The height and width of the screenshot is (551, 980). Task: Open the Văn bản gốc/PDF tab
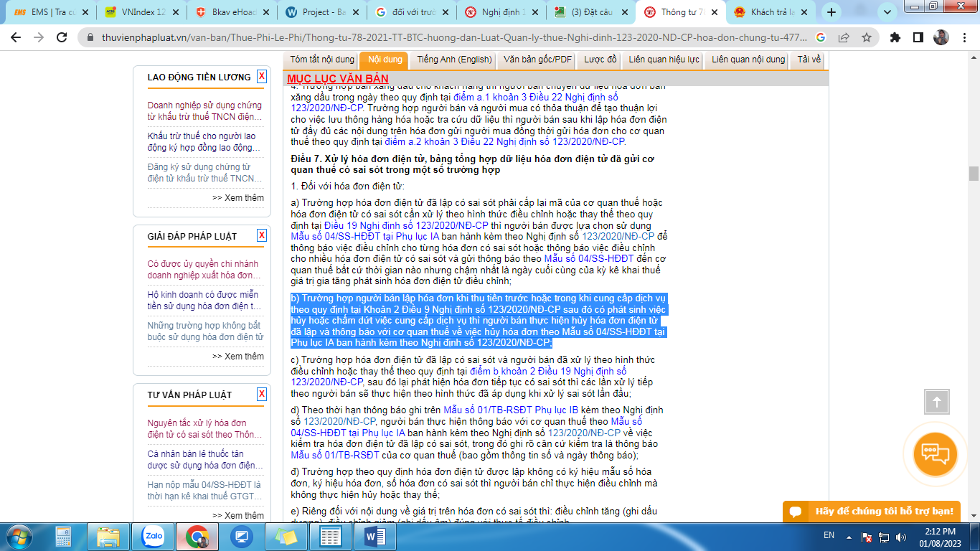tap(537, 60)
